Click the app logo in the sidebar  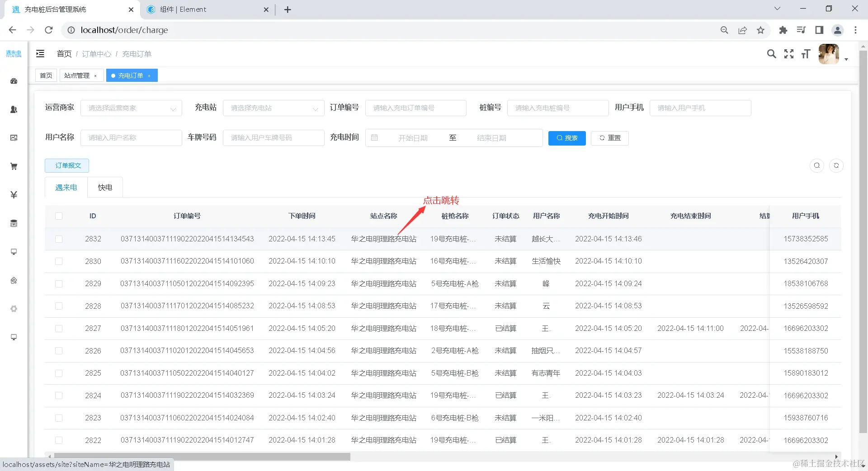pos(14,54)
